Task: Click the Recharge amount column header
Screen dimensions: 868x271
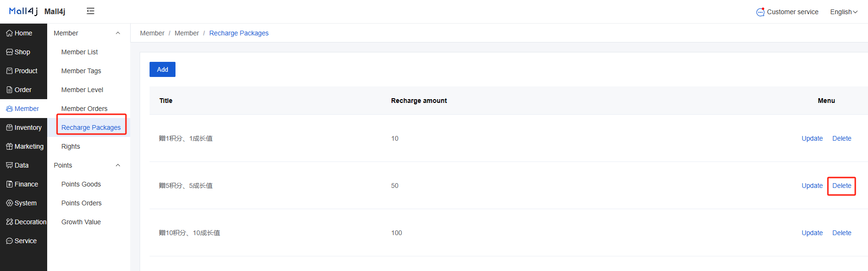Action: tap(419, 101)
